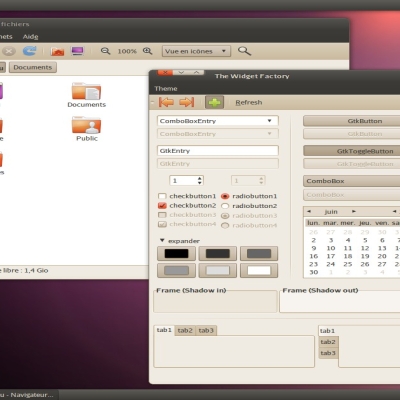Click the zoom out magnifier icon
400x400 pixels.
click(105, 51)
